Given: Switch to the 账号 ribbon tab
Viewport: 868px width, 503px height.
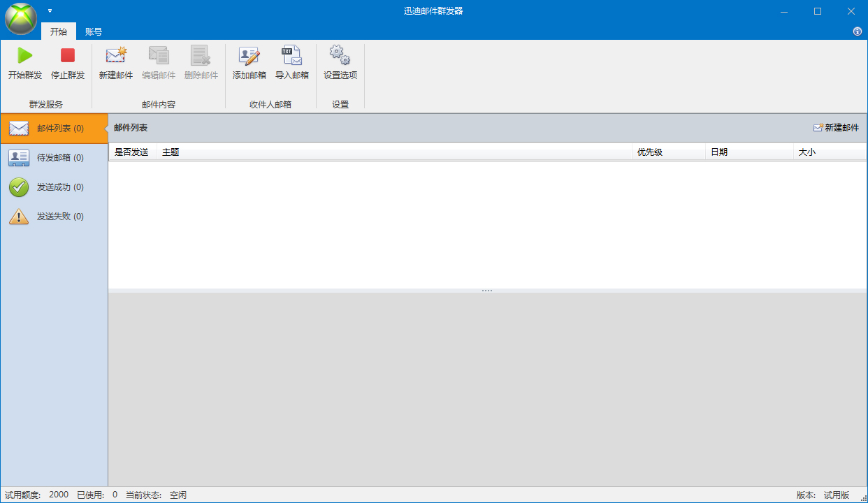Looking at the screenshot, I should (x=93, y=31).
